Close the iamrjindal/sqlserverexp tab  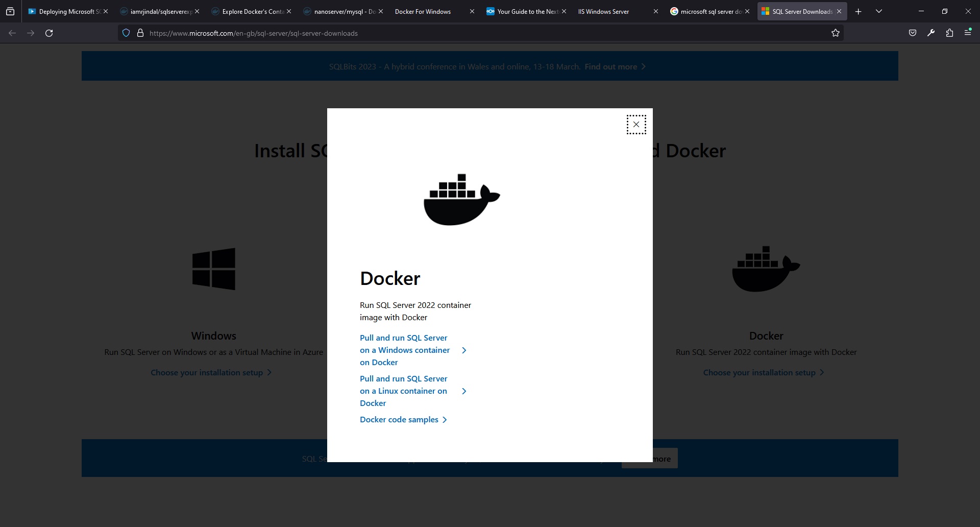pos(197,11)
